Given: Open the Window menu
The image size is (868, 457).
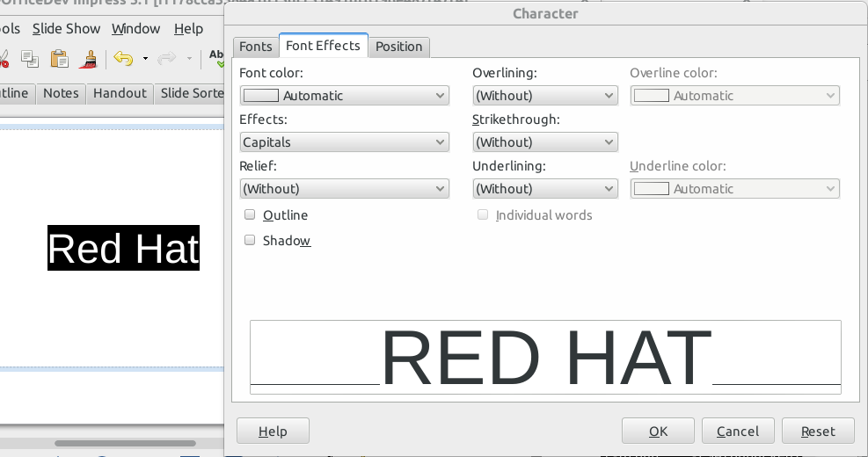Looking at the screenshot, I should coord(135,29).
